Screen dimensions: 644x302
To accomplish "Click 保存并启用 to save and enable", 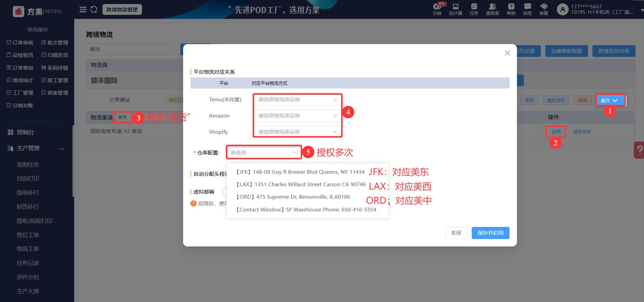I will click(490, 233).
